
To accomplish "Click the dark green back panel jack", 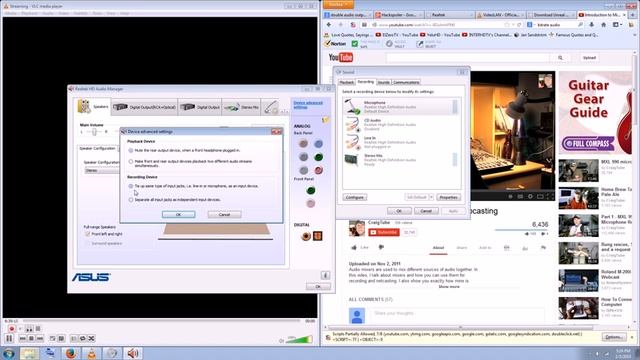I will [x=318, y=157].
